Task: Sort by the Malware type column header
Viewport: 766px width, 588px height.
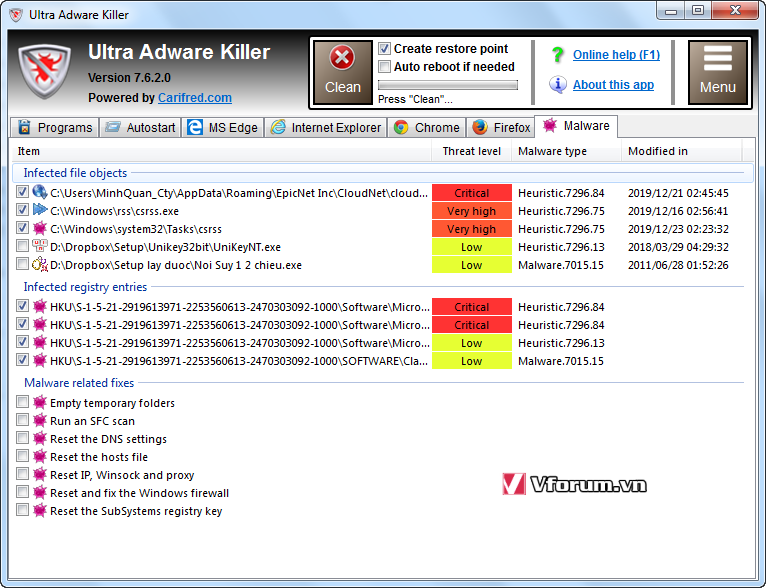Action: (566, 151)
